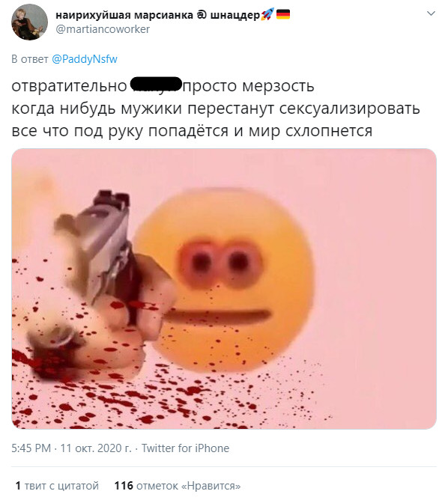Screen dimensions: 448x500
Task: Open the @martiancoworker handle
Action: pyautogui.click(x=103, y=29)
